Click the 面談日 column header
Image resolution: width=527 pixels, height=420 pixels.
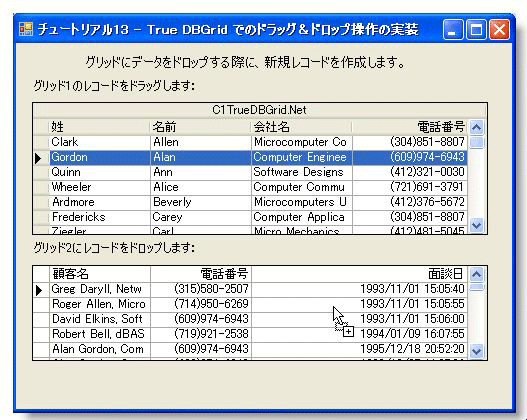[359, 274]
